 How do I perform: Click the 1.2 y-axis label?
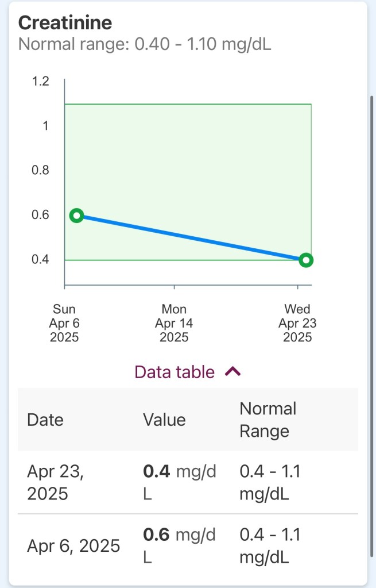coord(41,81)
